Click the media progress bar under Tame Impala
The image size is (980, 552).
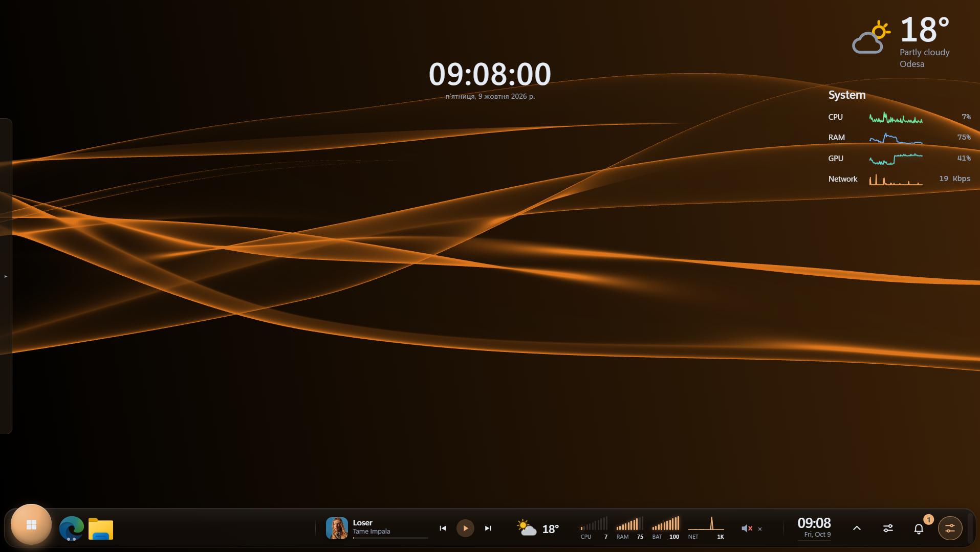point(390,538)
